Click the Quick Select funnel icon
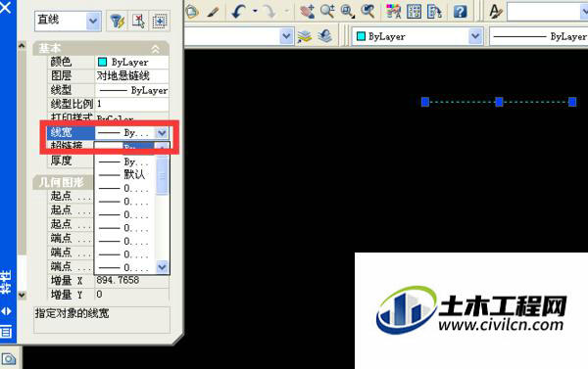 117,21
